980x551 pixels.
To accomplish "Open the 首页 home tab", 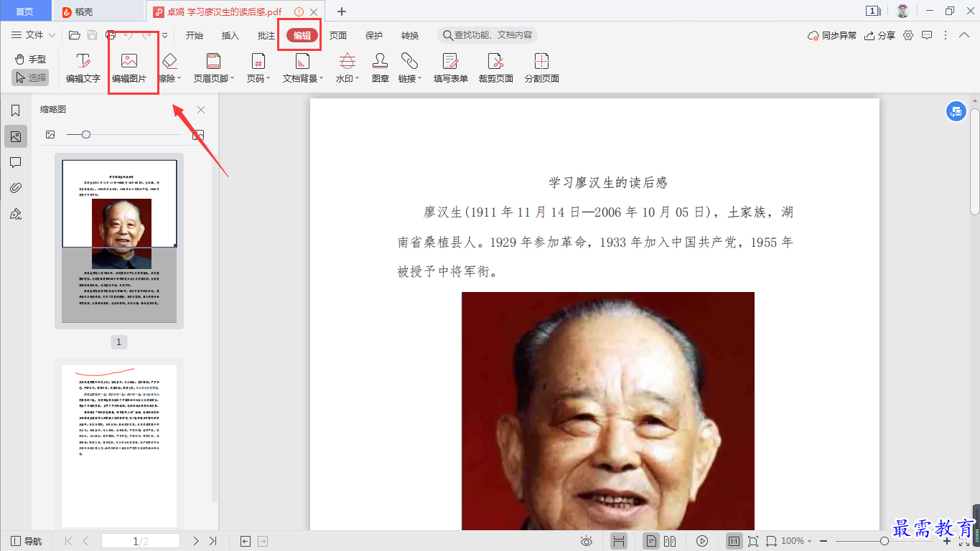I will coord(25,11).
